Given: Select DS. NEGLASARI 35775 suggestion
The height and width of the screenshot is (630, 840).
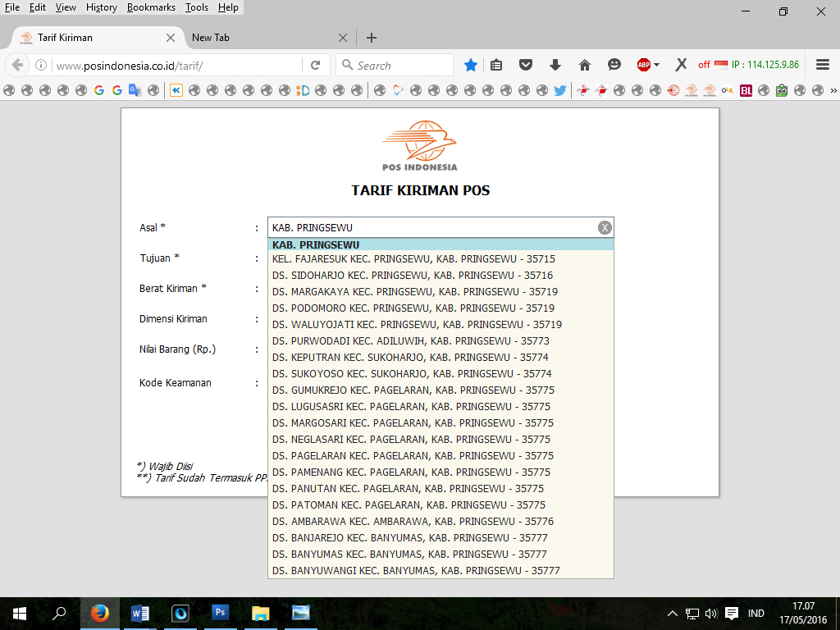Looking at the screenshot, I should point(441,440).
